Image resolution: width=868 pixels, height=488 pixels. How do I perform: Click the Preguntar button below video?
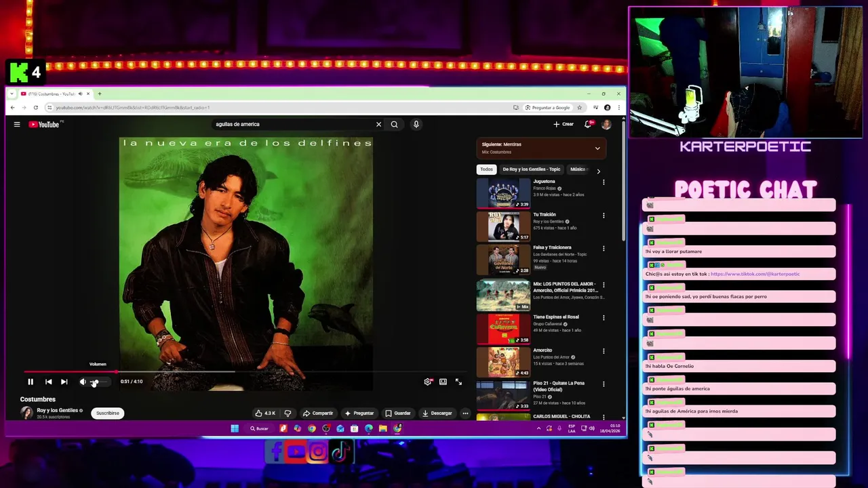pyautogui.click(x=359, y=413)
